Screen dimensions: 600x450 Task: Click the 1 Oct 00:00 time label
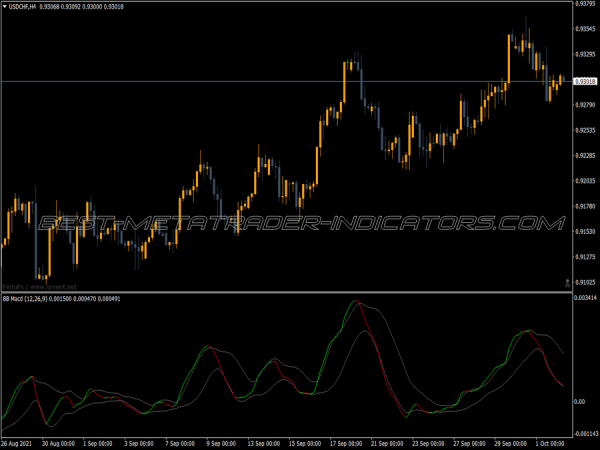click(550, 444)
